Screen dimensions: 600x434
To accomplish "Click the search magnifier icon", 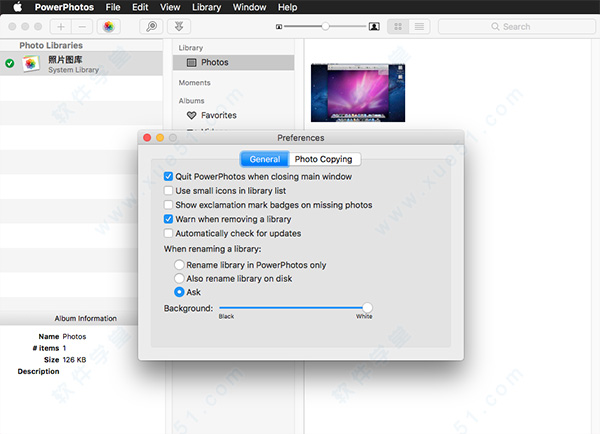I will click(495, 26).
